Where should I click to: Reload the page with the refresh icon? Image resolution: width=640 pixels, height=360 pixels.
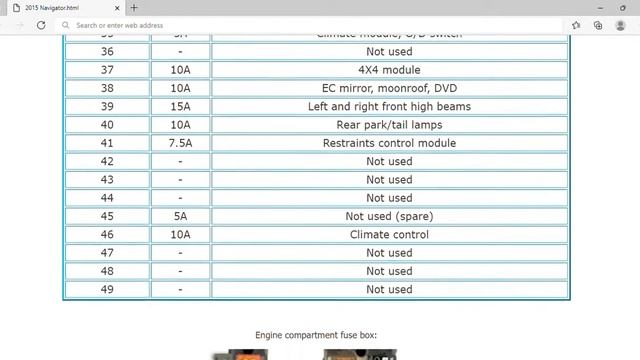tap(41, 25)
